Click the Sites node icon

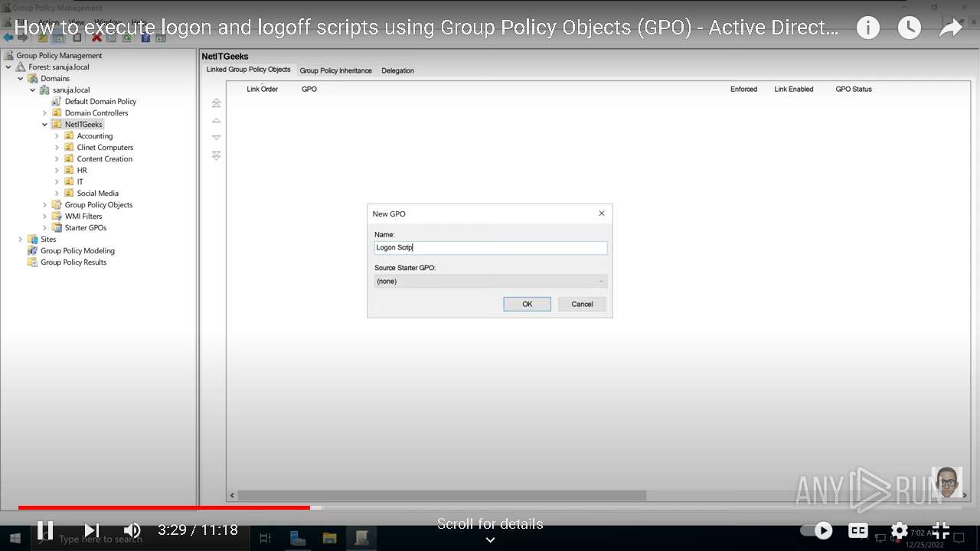coord(33,239)
